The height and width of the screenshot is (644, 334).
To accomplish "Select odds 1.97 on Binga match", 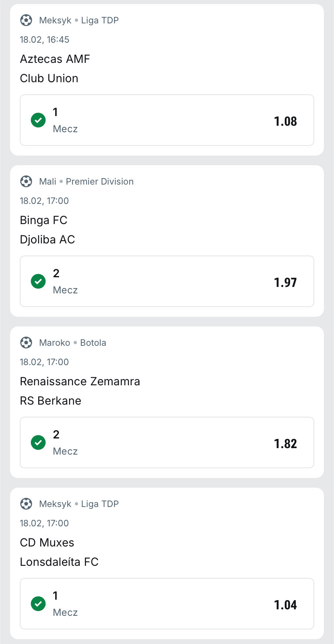I will point(285,282).
